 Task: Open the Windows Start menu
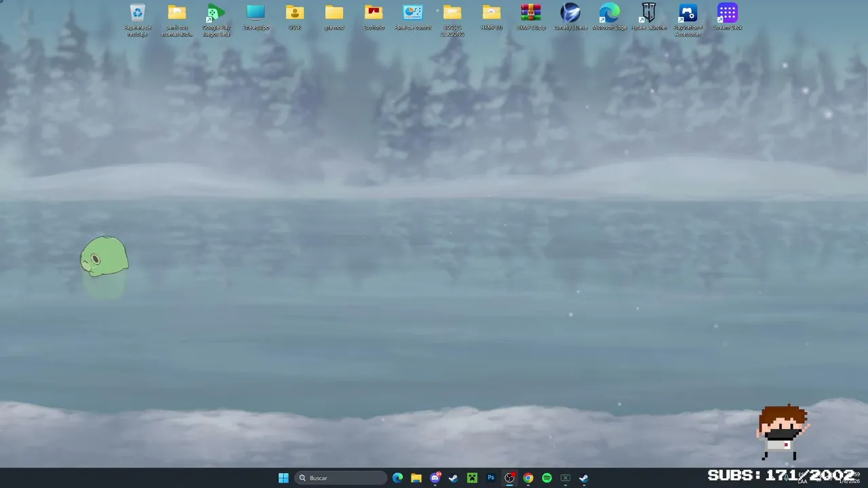pyautogui.click(x=283, y=478)
